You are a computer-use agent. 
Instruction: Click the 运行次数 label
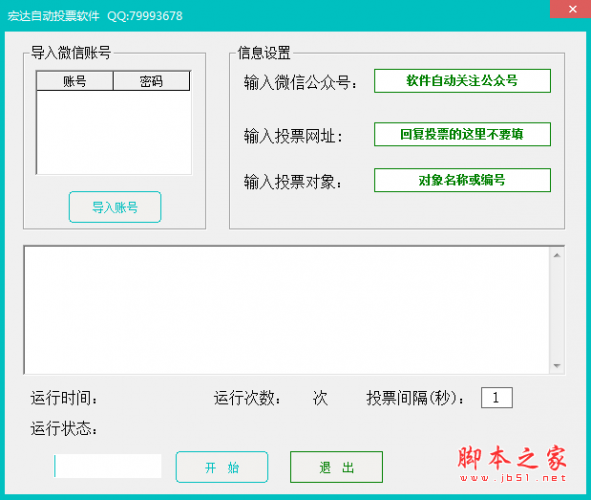pos(247,398)
